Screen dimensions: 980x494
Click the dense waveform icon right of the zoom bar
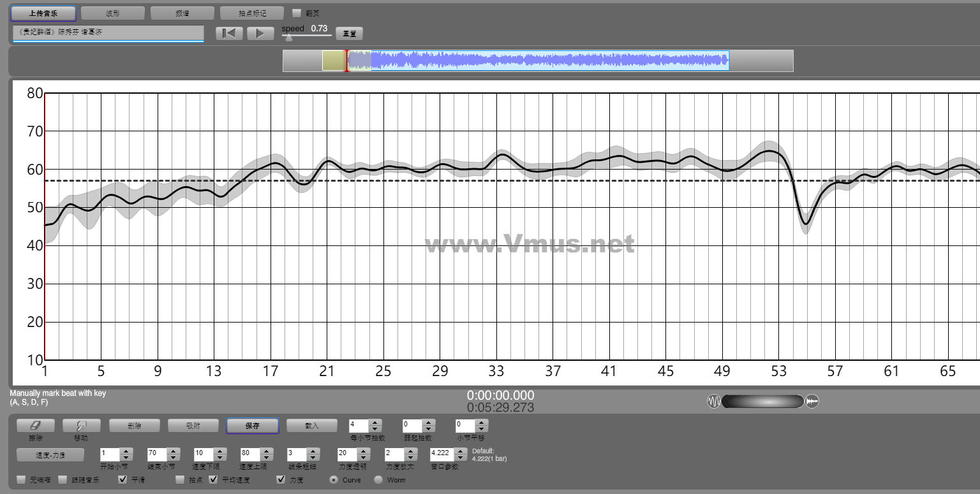point(812,402)
